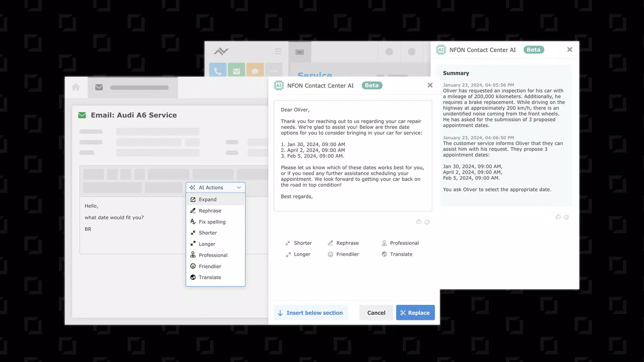Close the front NFON Contact Center AI panel
The width and height of the screenshot is (644, 362).
point(430,85)
